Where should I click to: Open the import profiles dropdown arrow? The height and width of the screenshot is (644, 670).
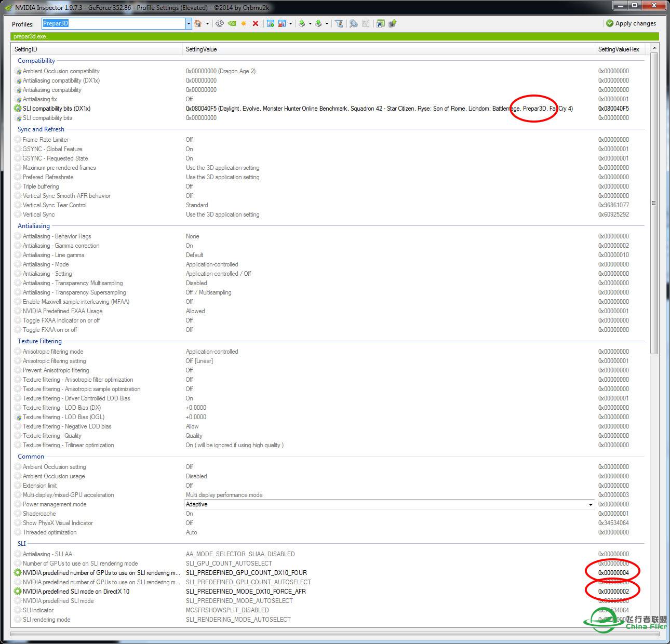point(327,23)
